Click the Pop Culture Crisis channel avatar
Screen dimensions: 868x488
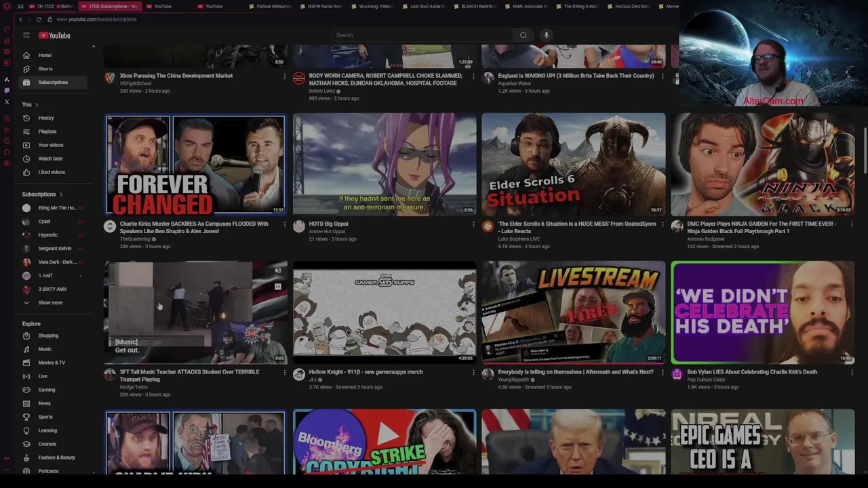[x=677, y=375]
